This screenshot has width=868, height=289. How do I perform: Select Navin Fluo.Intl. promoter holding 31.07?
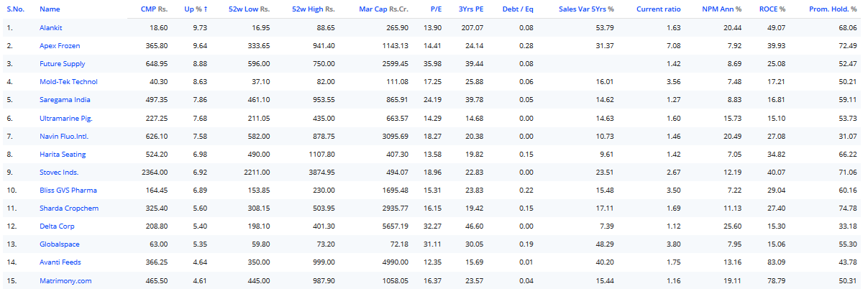point(848,136)
